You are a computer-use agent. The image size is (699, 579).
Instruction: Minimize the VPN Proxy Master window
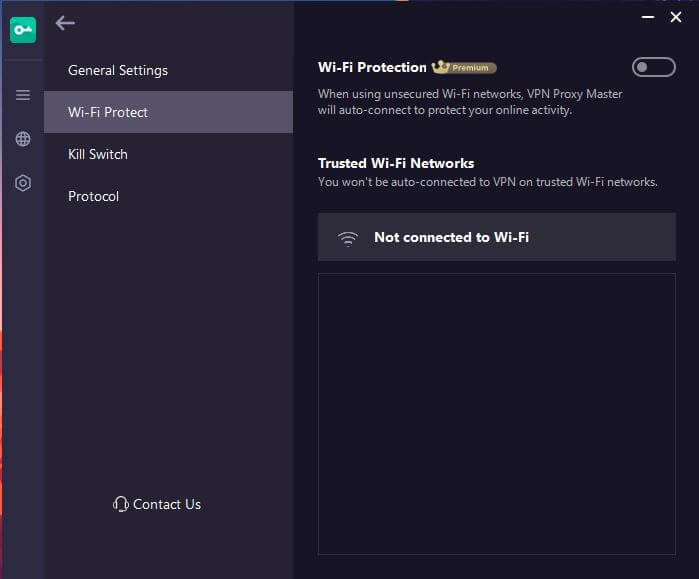pyautogui.click(x=648, y=17)
